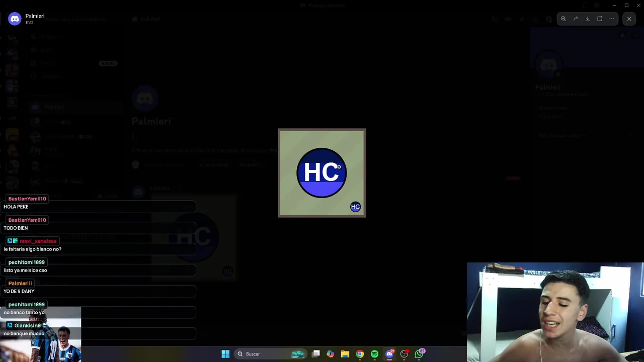The width and height of the screenshot is (644, 362).
Task: Click the Palmieri name in viewer header
Action: coord(35,16)
